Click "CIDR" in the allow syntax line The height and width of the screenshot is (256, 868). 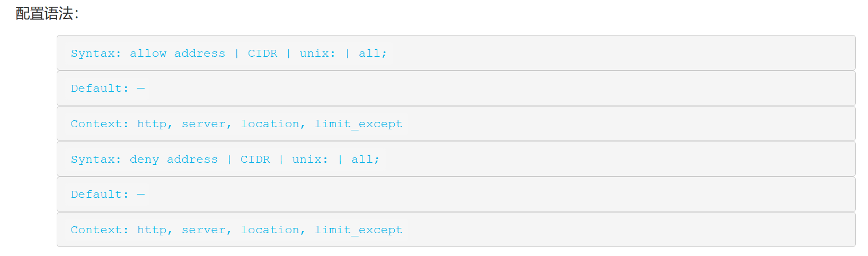[262, 54]
